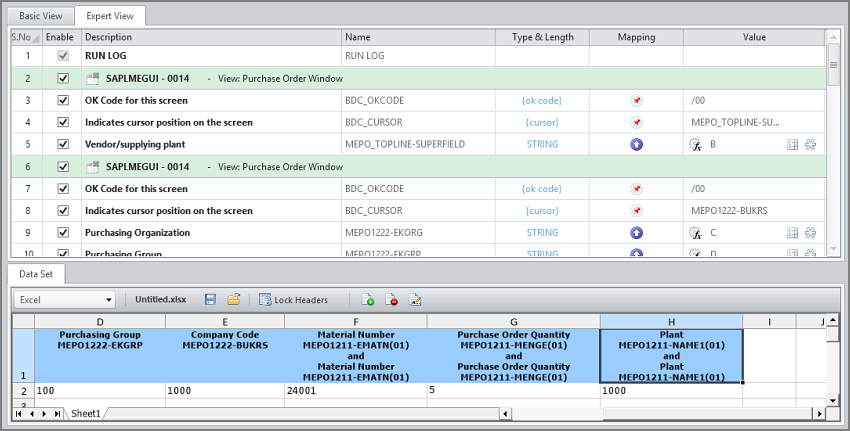Click the table grid icon in row 5 Value column
The width and height of the screenshot is (850, 431).
793,144
